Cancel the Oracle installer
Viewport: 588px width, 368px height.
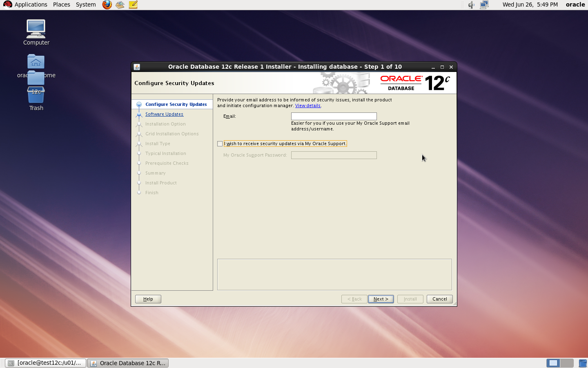point(439,299)
